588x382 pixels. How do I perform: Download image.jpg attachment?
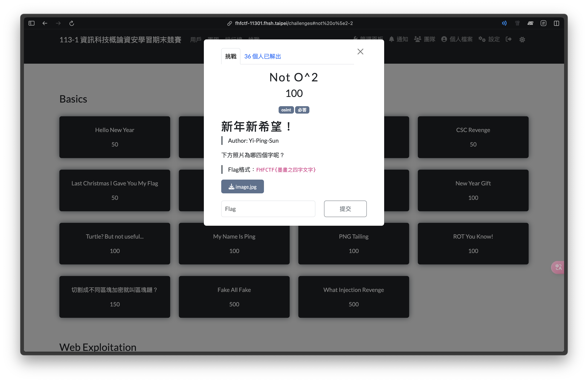tap(242, 186)
